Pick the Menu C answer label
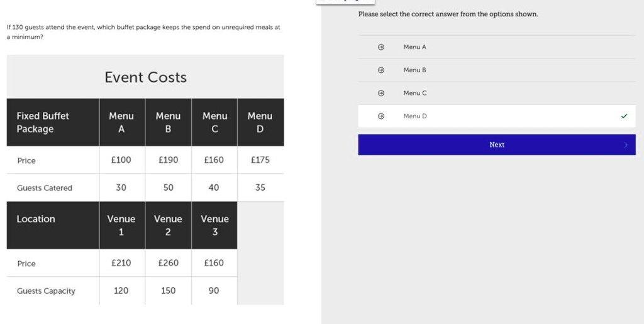This screenshot has height=324, width=644. coord(414,93)
